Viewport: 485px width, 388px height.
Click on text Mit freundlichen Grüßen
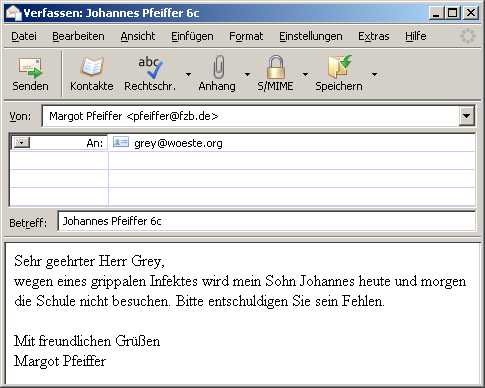click(87, 341)
